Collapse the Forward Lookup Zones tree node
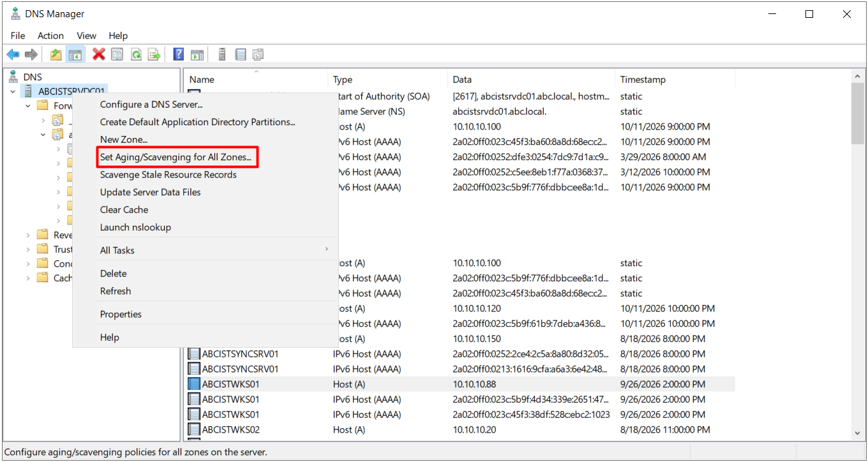Viewport: 868px width, 462px height. pyautogui.click(x=28, y=105)
